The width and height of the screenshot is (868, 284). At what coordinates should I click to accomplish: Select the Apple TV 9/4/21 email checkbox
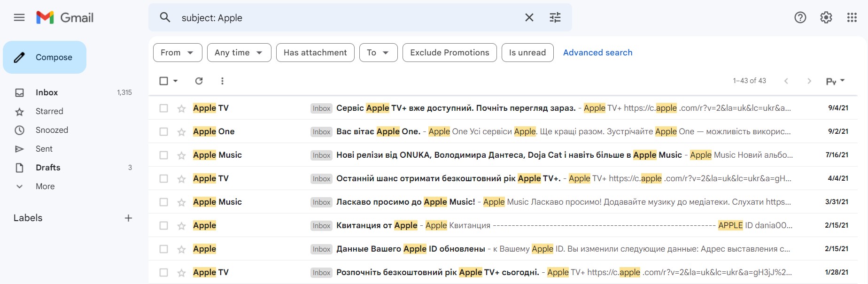tap(163, 108)
